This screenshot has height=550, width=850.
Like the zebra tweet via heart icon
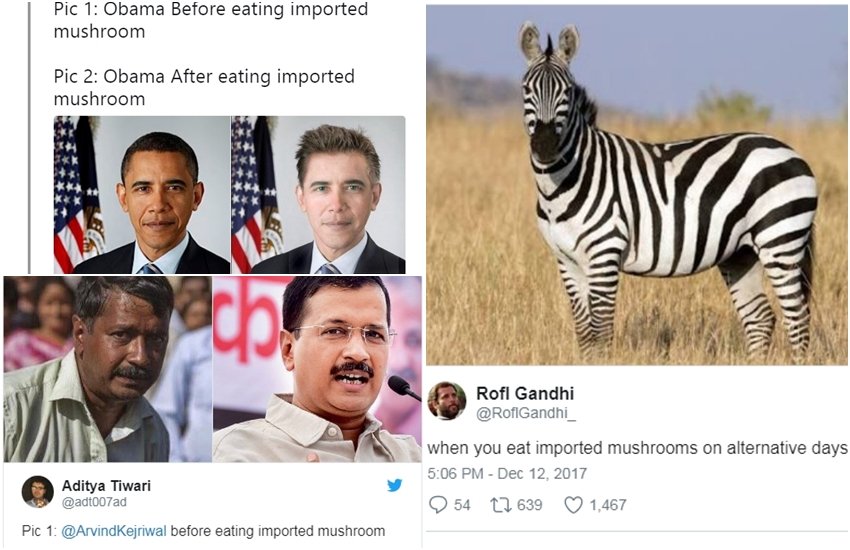pos(573,504)
